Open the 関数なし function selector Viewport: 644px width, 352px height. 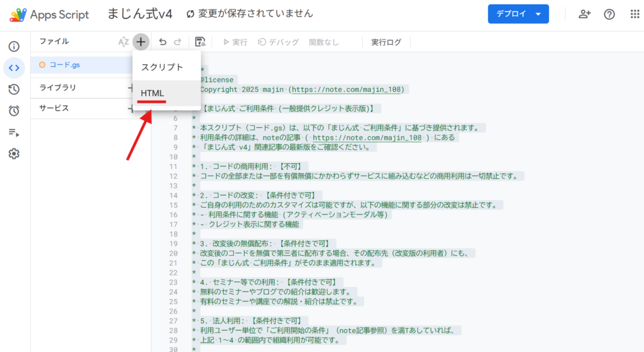[x=323, y=42]
